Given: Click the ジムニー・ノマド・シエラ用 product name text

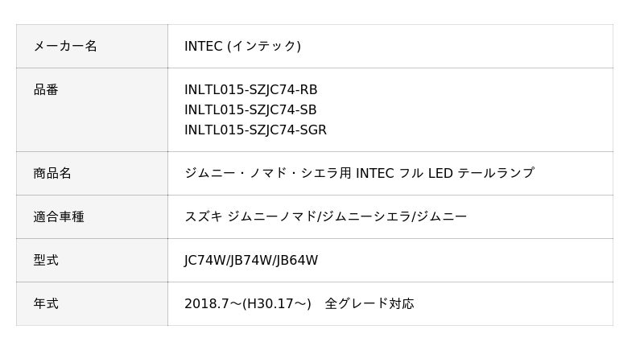Looking at the screenshot, I should pyautogui.click(x=268, y=173).
